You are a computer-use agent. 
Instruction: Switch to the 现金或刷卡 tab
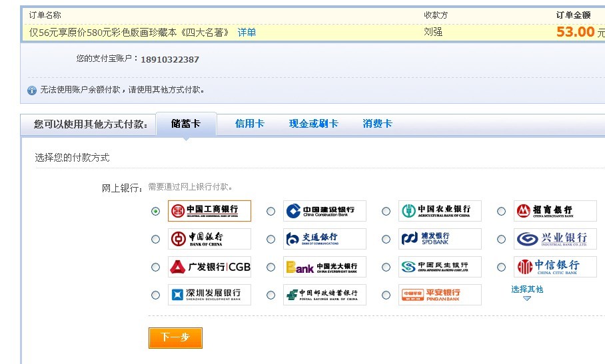click(313, 124)
